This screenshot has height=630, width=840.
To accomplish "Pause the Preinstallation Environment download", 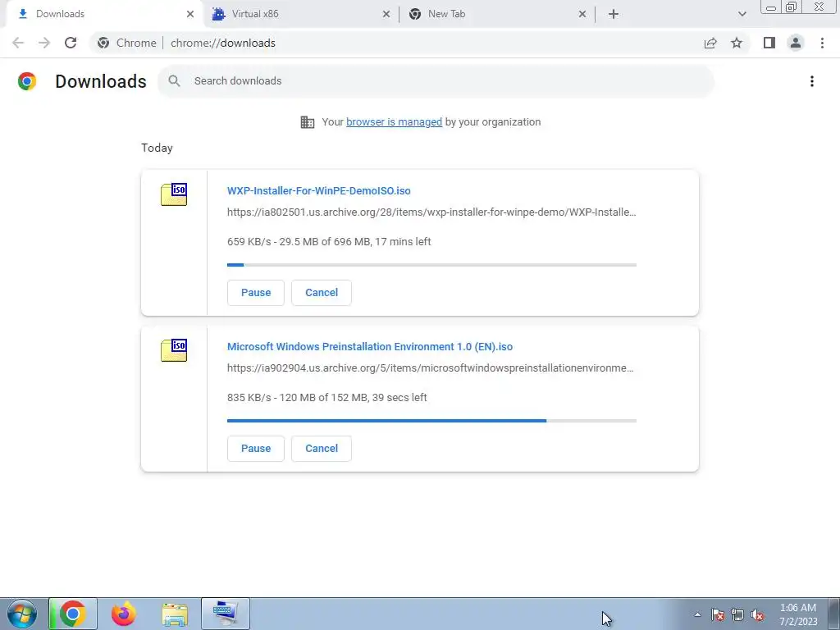I will click(x=256, y=449).
